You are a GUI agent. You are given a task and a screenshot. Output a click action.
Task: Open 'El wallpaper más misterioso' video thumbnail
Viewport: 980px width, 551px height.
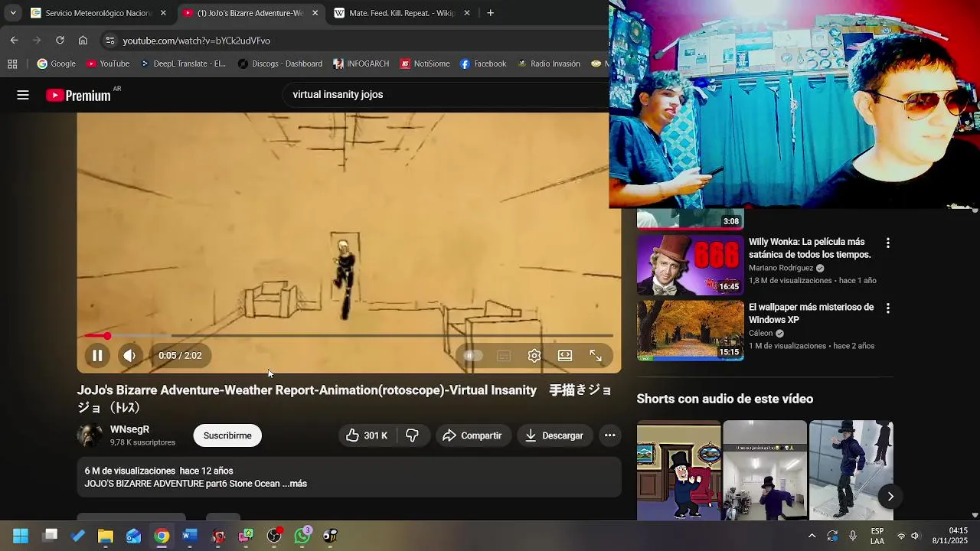tap(690, 330)
